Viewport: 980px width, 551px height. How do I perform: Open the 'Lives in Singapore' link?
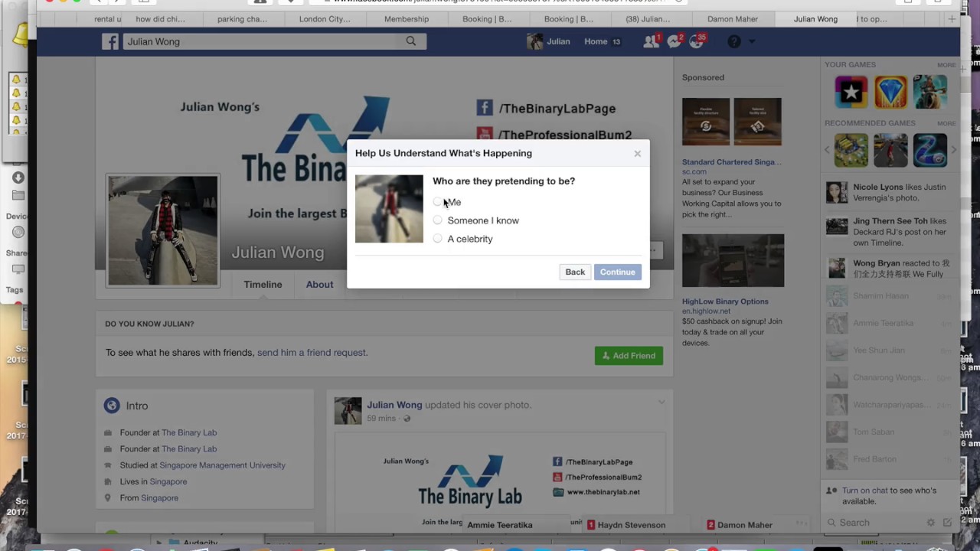[x=168, y=481]
